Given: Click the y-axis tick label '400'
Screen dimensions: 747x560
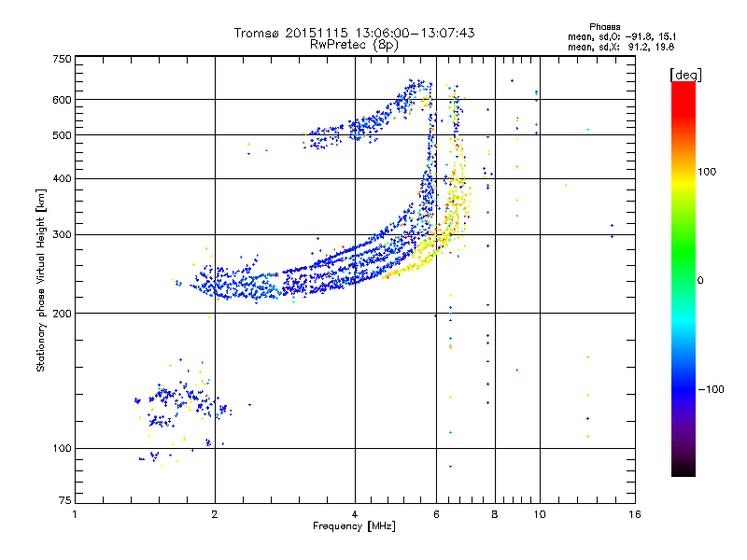Looking at the screenshot, I should tap(62, 178).
